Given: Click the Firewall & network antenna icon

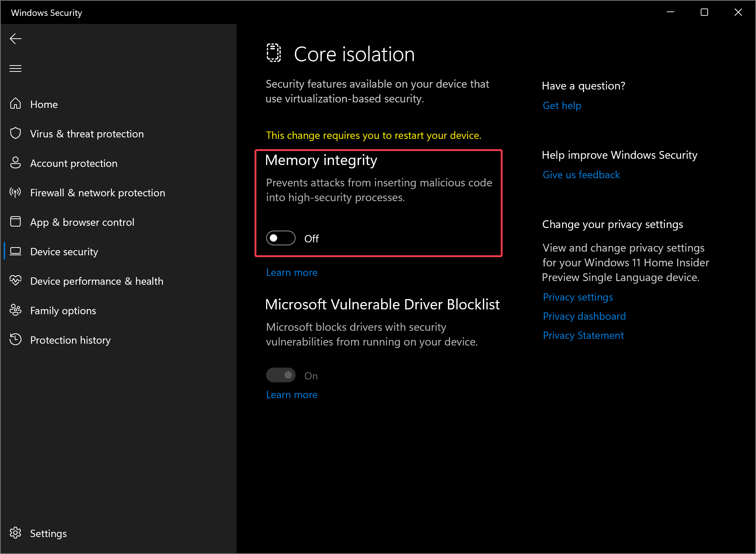Looking at the screenshot, I should tap(15, 192).
